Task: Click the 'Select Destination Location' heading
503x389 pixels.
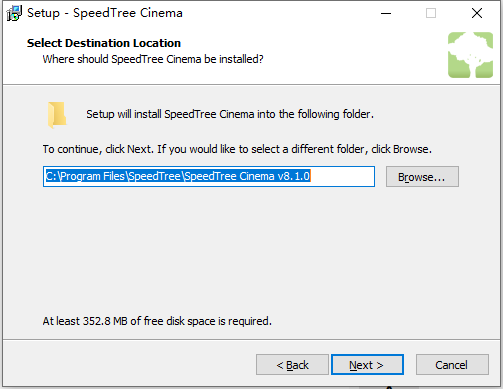Action: [x=104, y=43]
